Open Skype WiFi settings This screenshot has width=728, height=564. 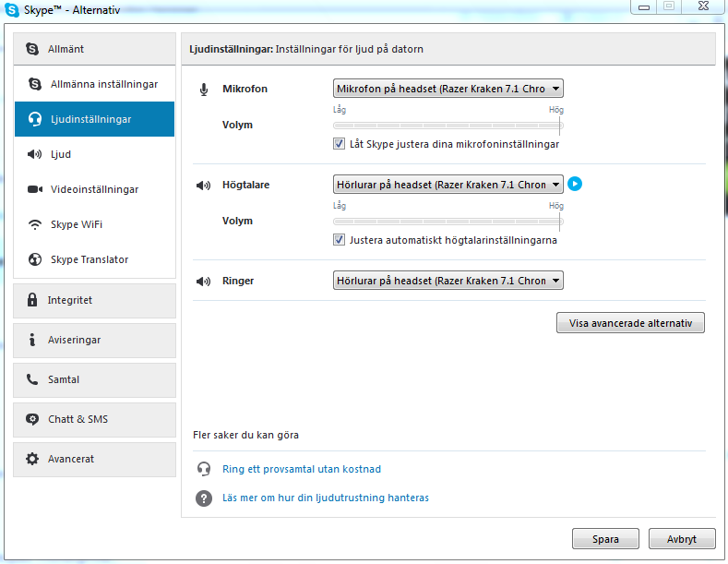pyautogui.click(x=95, y=225)
